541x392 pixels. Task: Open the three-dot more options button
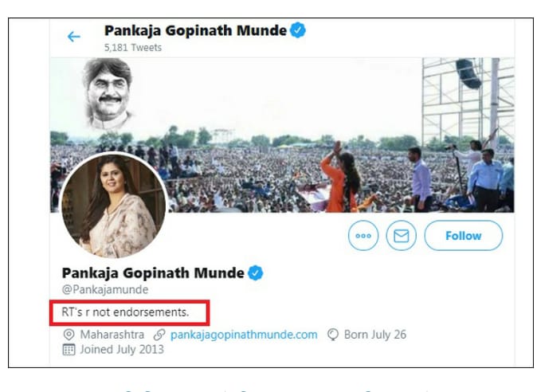coord(363,236)
